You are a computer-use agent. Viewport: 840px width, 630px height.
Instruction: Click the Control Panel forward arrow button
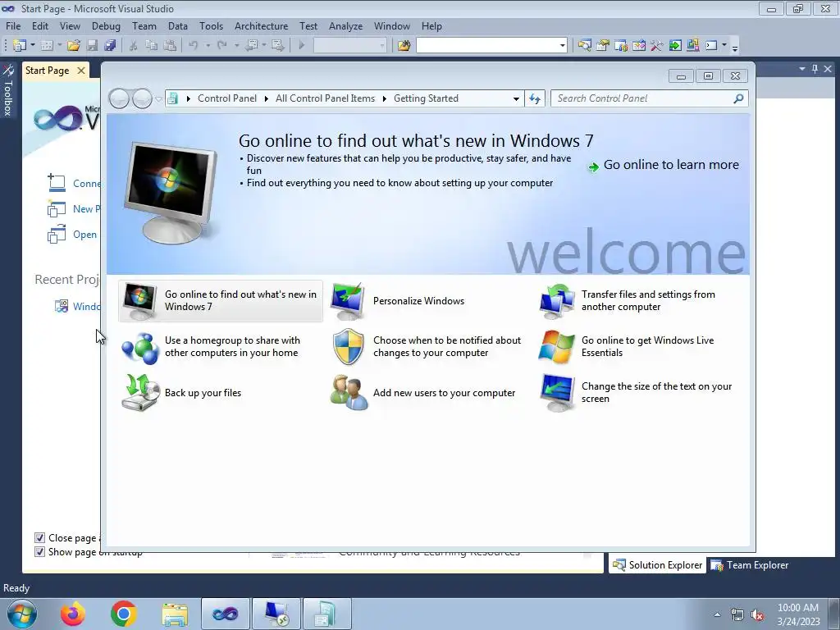point(142,98)
